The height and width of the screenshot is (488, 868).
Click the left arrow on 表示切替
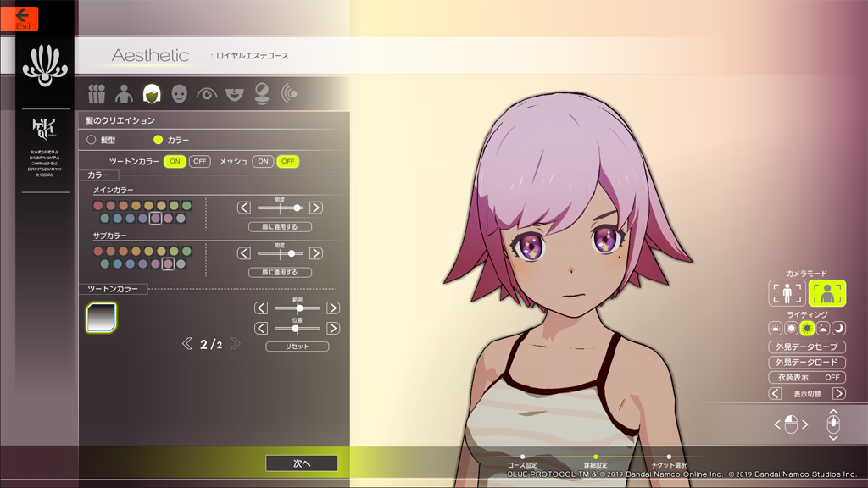[x=776, y=393]
